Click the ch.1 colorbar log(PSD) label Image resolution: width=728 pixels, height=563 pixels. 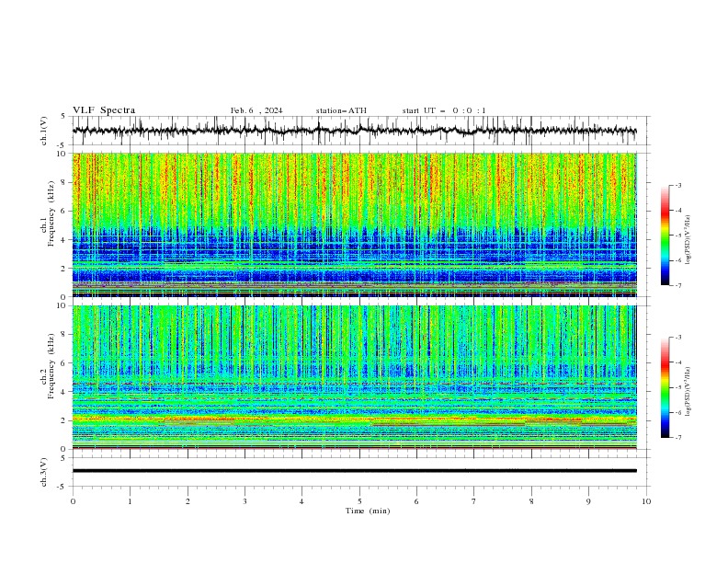(688, 240)
